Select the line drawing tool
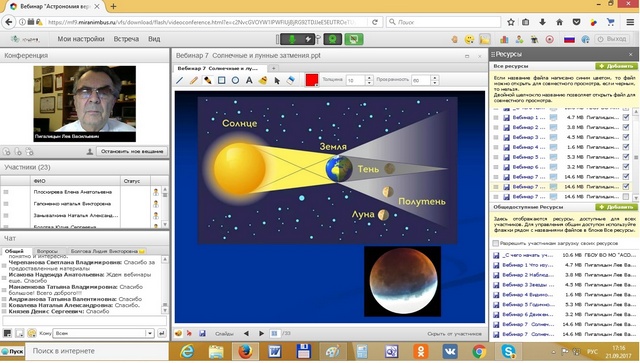This screenshot has width=640, height=363. tap(180, 80)
